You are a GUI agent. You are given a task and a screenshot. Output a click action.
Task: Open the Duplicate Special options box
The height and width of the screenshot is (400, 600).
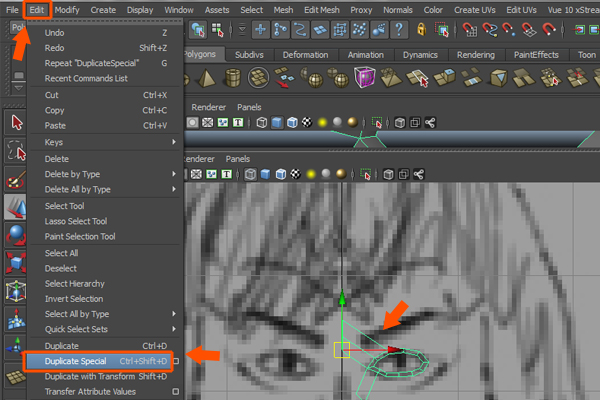[176, 360]
